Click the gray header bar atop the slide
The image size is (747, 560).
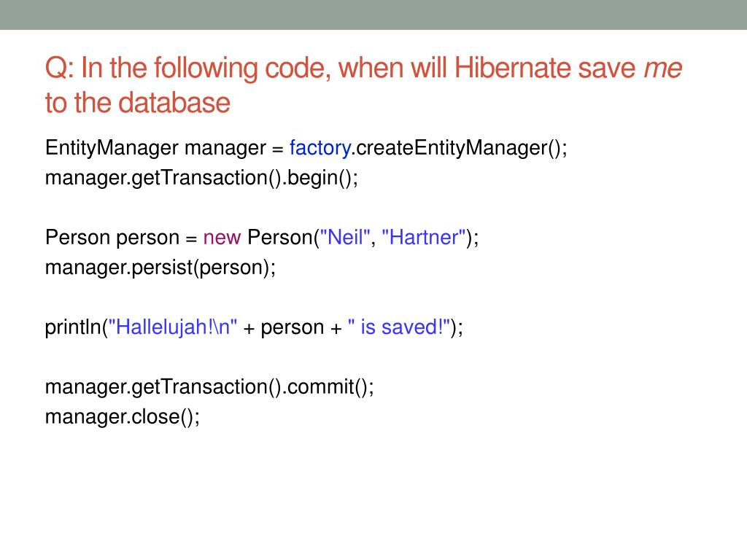tap(373, 15)
